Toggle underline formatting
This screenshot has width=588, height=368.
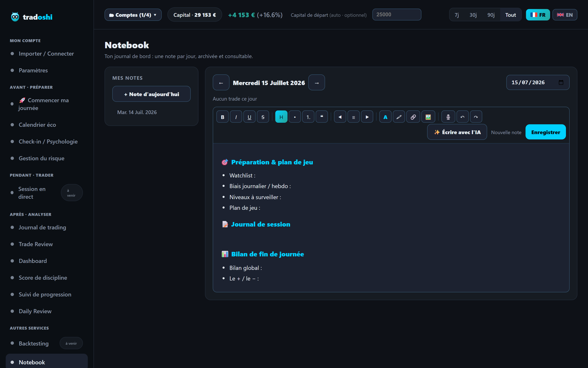click(249, 117)
